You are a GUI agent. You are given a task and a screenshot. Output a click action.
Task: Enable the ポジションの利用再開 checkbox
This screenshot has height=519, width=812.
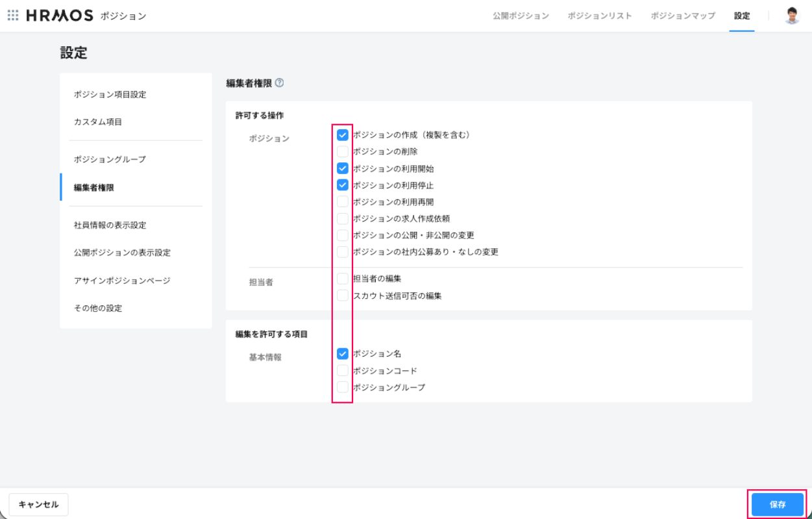pos(343,202)
